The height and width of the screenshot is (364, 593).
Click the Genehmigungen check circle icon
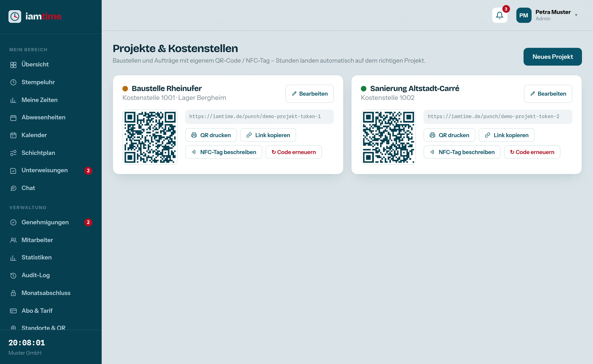click(x=13, y=222)
